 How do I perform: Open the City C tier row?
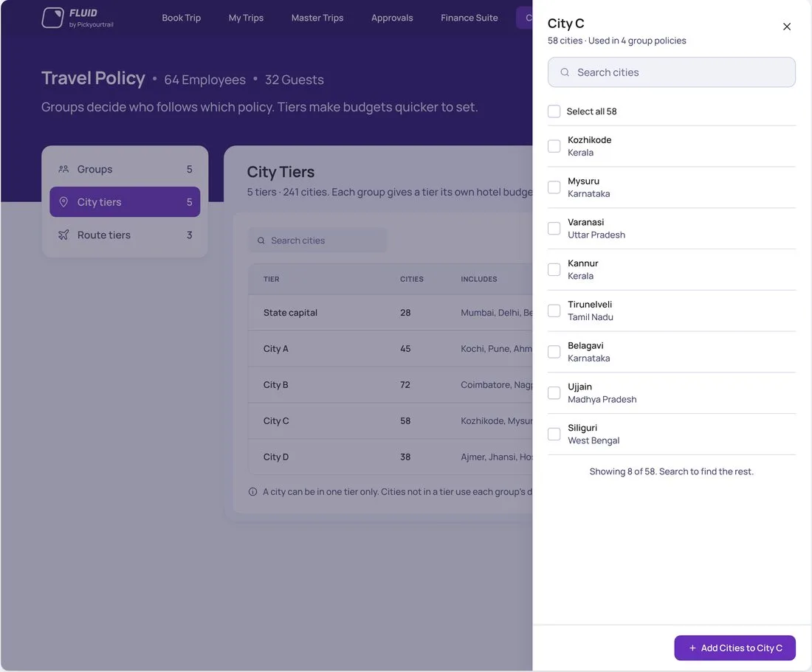point(390,420)
